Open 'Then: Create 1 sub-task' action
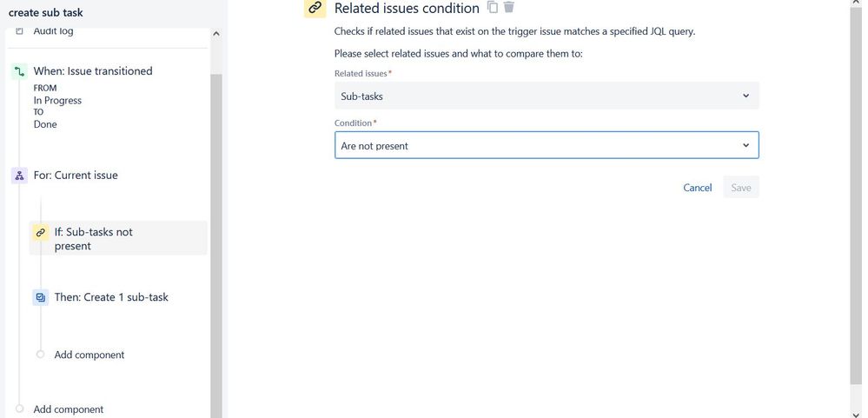Screen dimensions: 868x418 click(111, 297)
